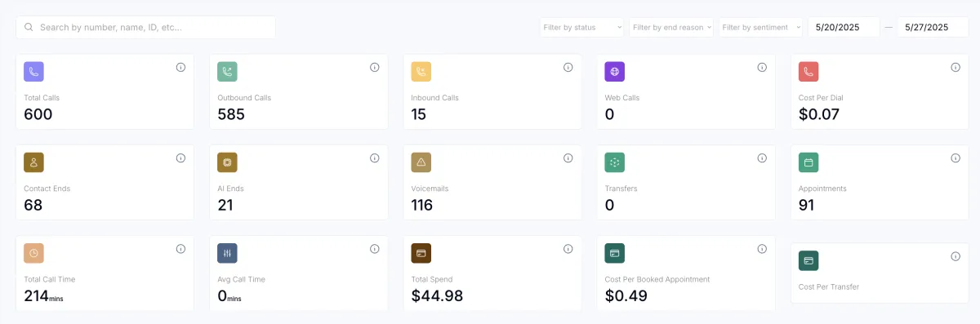Open the Filter by sentiment dropdown
Image resolution: width=980 pixels, height=324 pixels.
tap(761, 27)
